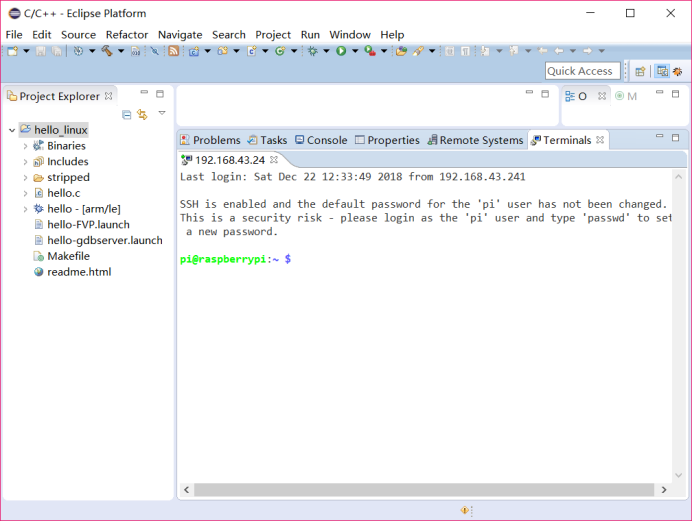The image size is (692, 522).
Task: Open the Project menu
Action: pos(273,35)
